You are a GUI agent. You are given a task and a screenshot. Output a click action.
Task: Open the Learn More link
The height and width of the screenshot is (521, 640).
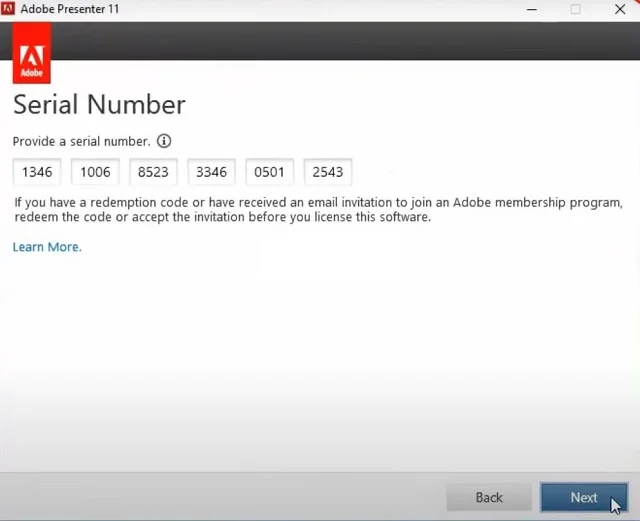pos(47,247)
